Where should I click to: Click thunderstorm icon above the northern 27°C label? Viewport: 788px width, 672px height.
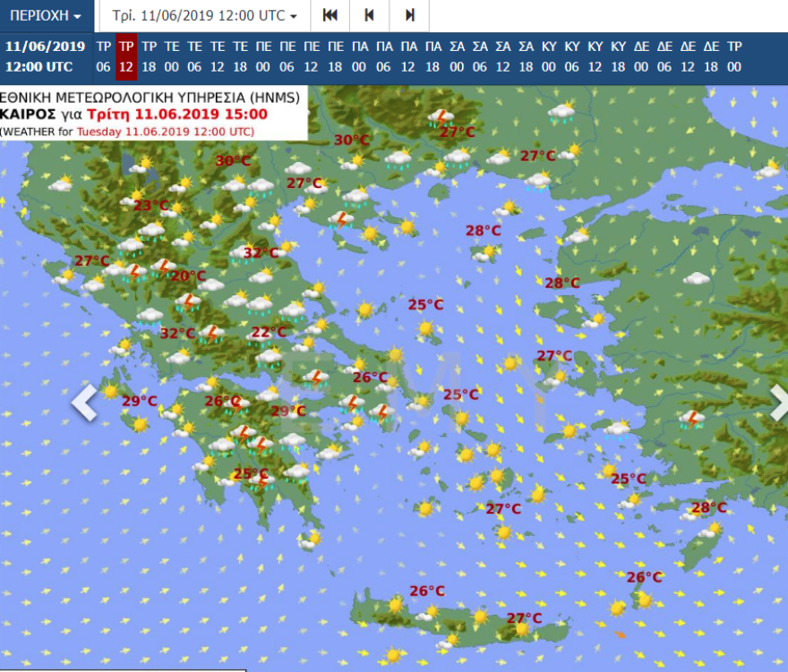click(x=440, y=116)
